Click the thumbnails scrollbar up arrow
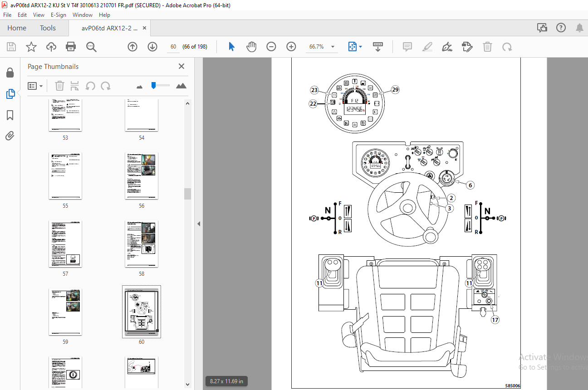This screenshot has width=588, height=390. (187, 103)
